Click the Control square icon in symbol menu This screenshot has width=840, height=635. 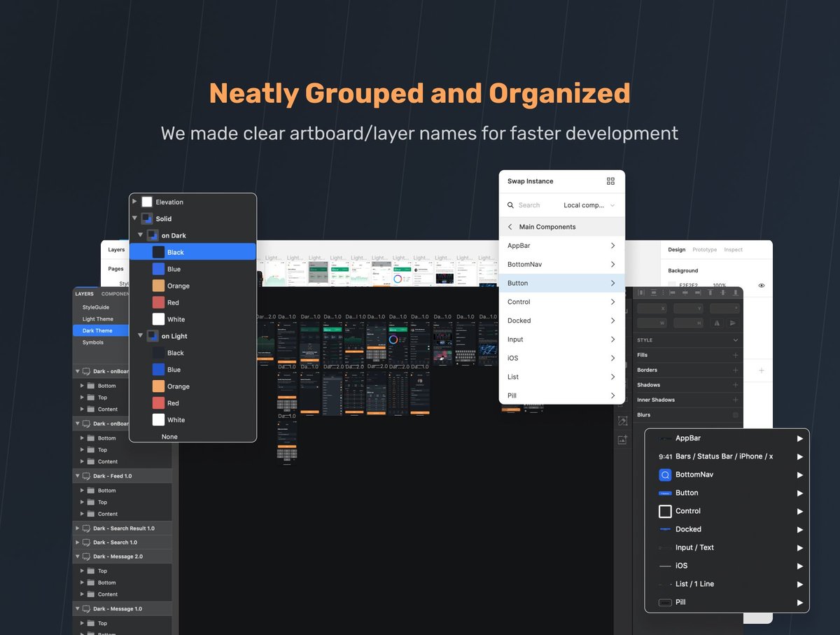pos(665,511)
